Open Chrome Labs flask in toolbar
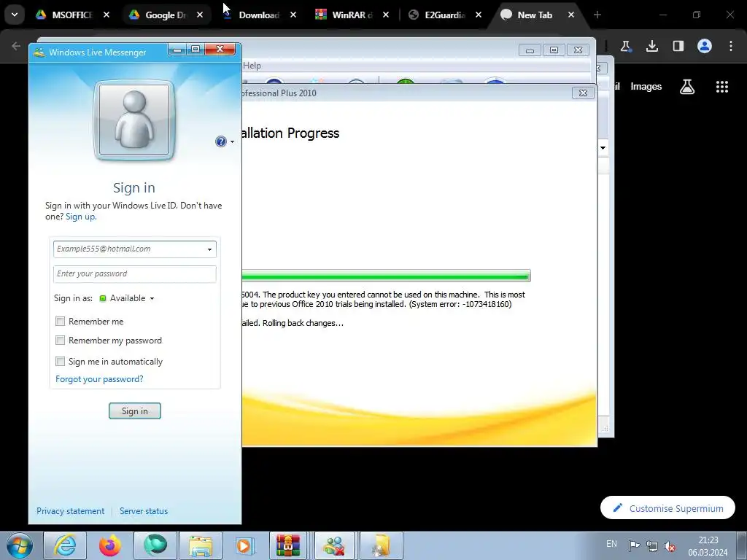Screen dimensions: 747x560 point(625,46)
